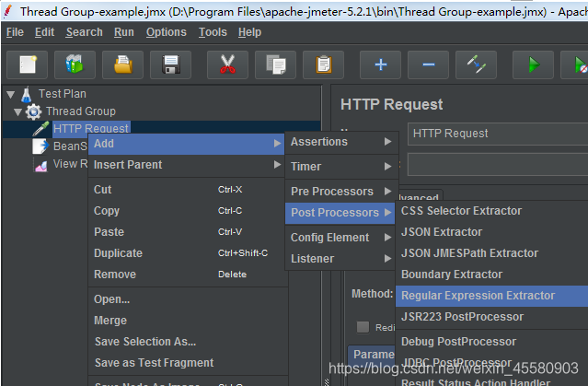
Task: Select JSON Extractor
Action: (x=492, y=232)
